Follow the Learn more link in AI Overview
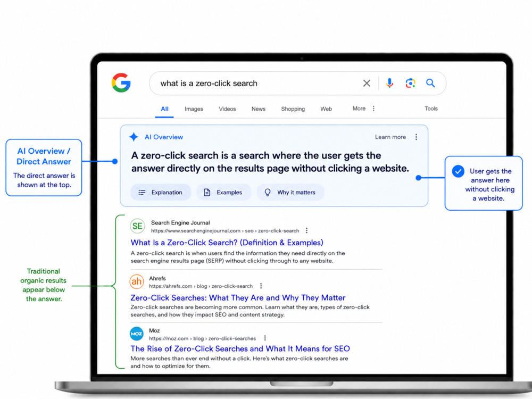 (x=390, y=137)
